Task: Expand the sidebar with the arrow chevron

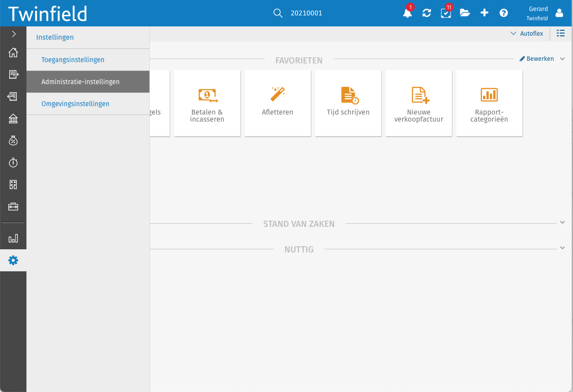Action: [x=13, y=34]
